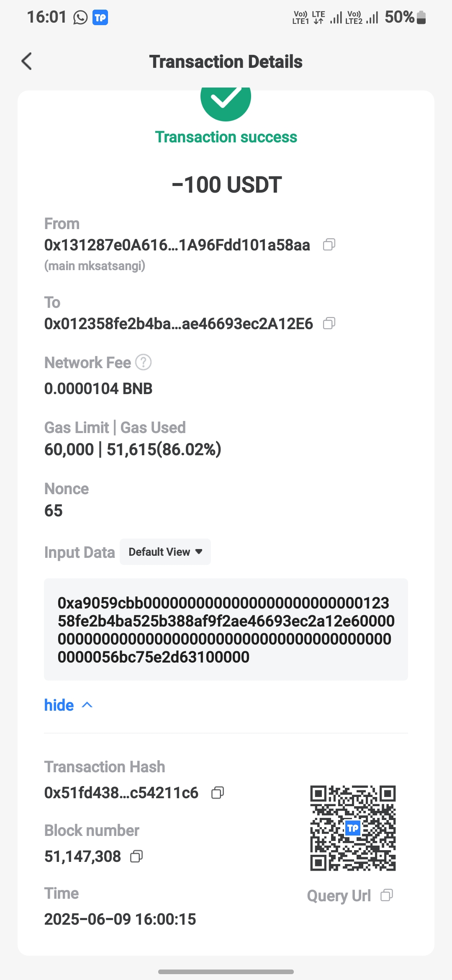
Task: Tap the transaction QR code
Action: 353,828
